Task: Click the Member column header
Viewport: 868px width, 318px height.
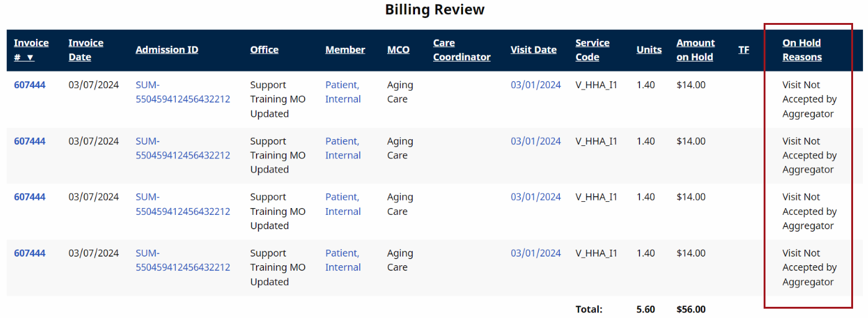Action: [345, 50]
